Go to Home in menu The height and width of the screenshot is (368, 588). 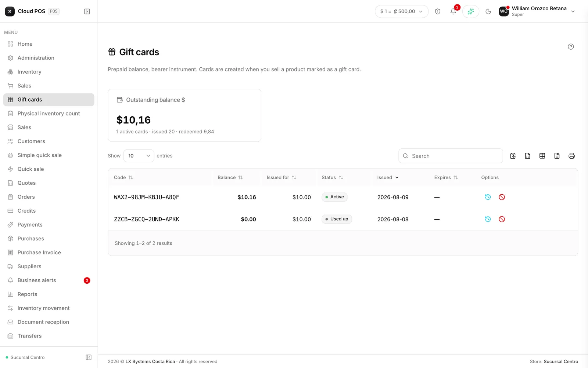point(49,44)
